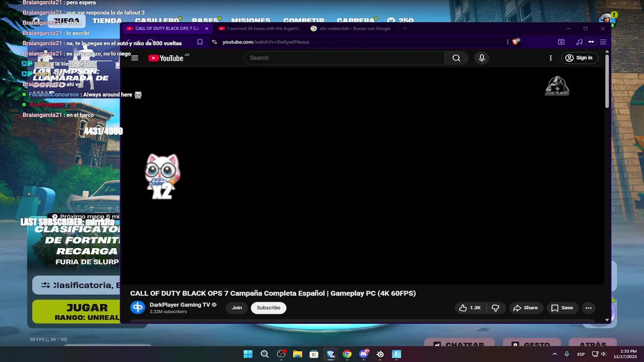Viewport: 644px width, 362px height.
Task: Open YouTube settings three-dot menu
Action: point(550,58)
